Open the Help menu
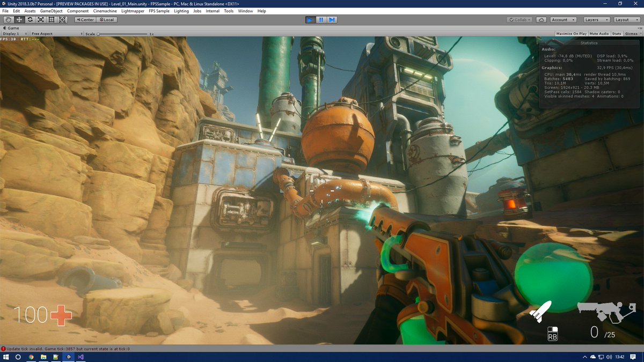 [x=262, y=11]
